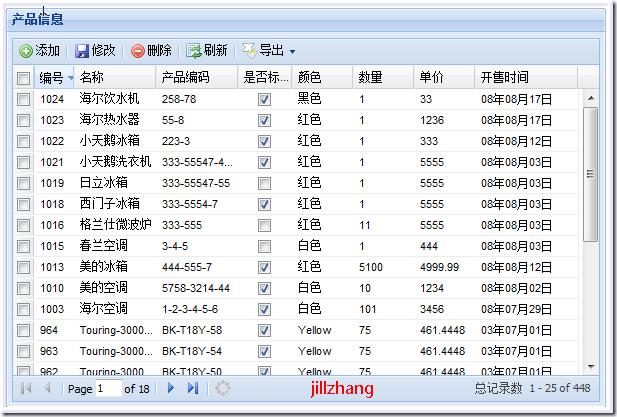Toggle the select-all checkbox in header

23,78
